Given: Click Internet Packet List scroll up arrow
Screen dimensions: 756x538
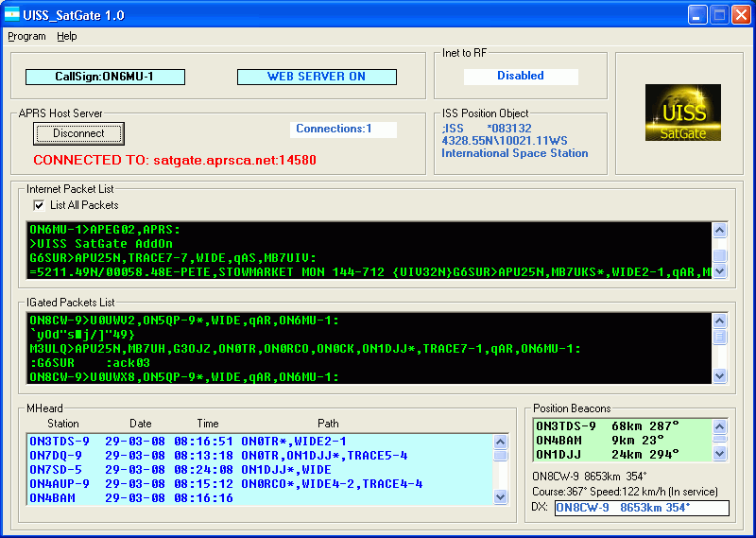Looking at the screenshot, I should 720,230.
